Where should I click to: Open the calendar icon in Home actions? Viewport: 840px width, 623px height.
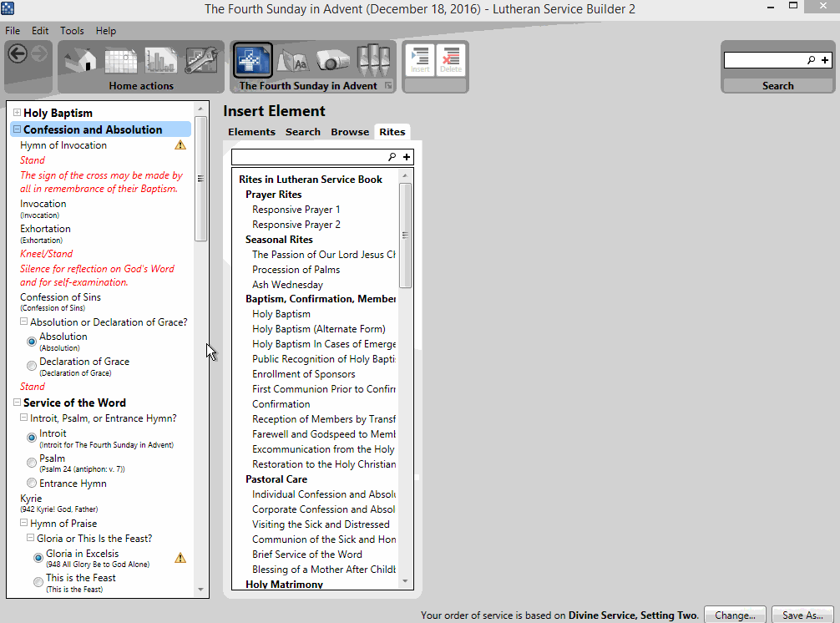point(121,60)
